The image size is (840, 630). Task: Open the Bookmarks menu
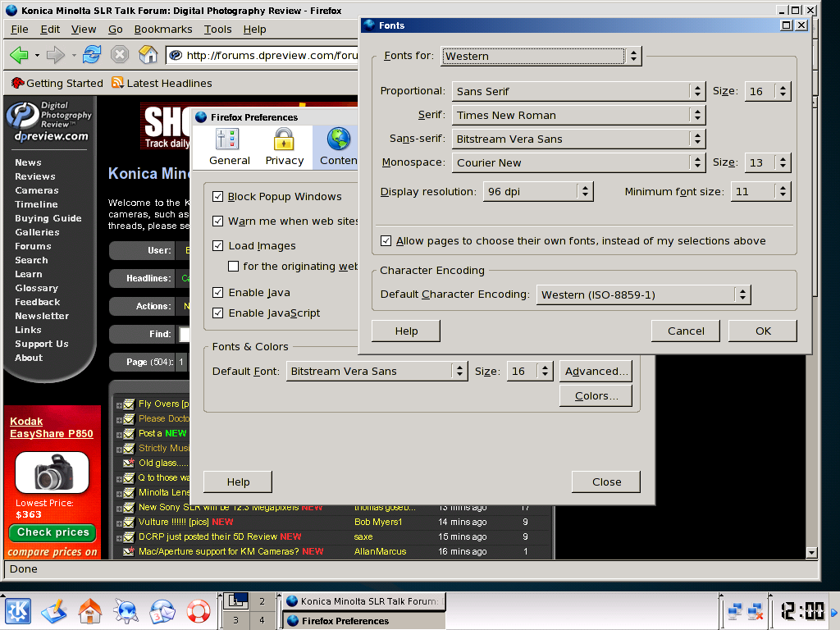163,30
